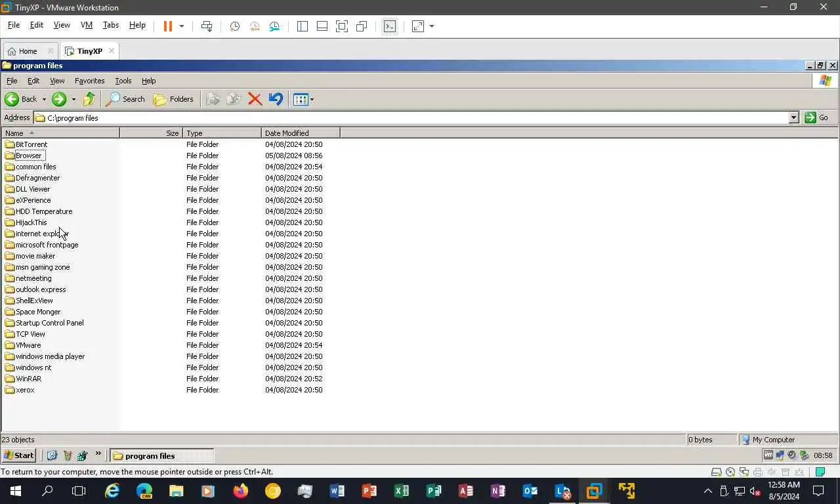
Task: Revert VM to previous snapshot icon
Action: [x=255, y=26]
